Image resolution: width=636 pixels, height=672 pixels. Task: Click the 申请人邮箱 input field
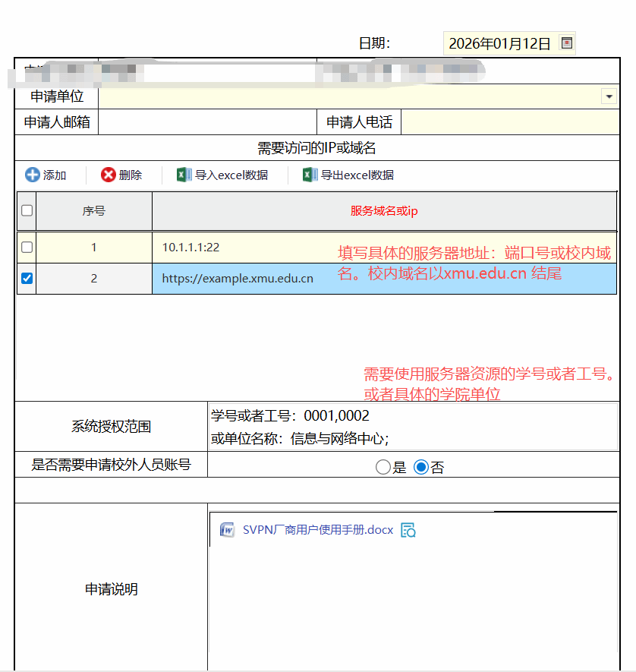tap(206, 122)
